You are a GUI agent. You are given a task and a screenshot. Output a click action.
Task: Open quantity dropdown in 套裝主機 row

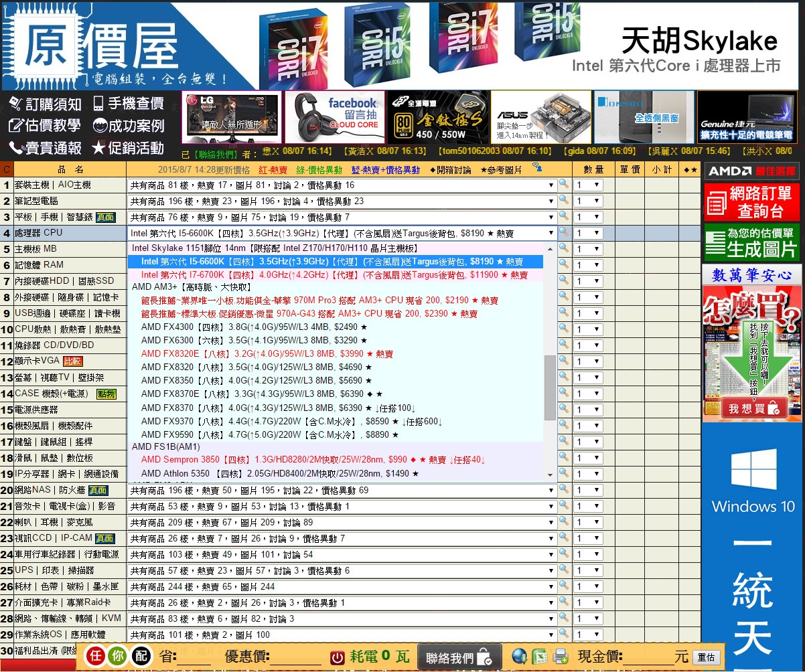click(x=588, y=185)
